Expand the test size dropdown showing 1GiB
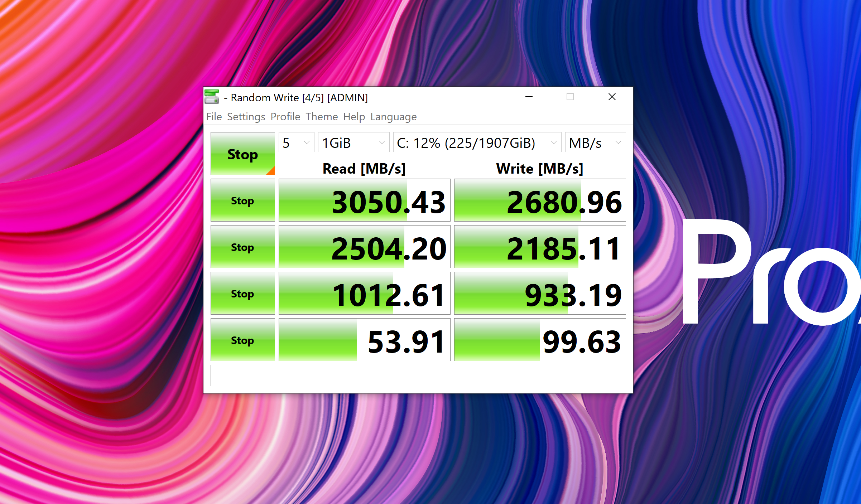The image size is (861, 504). tap(353, 142)
